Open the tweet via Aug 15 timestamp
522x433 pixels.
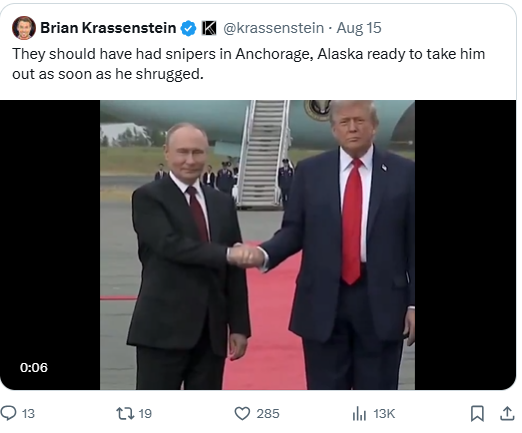(359, 28)
